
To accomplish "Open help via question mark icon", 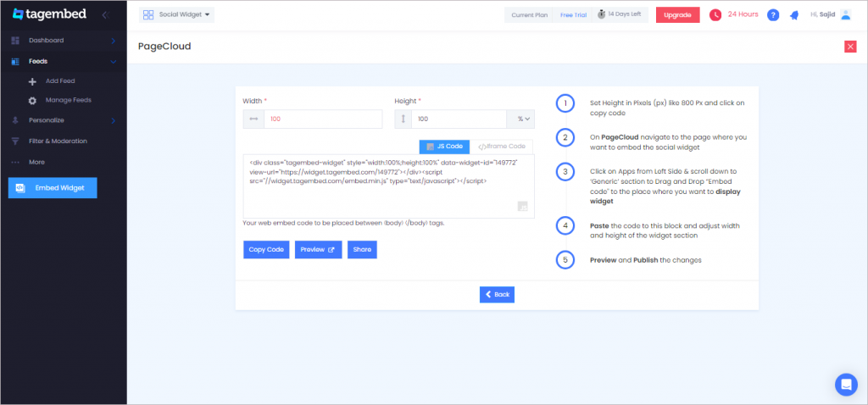I will tap(773, 15).
